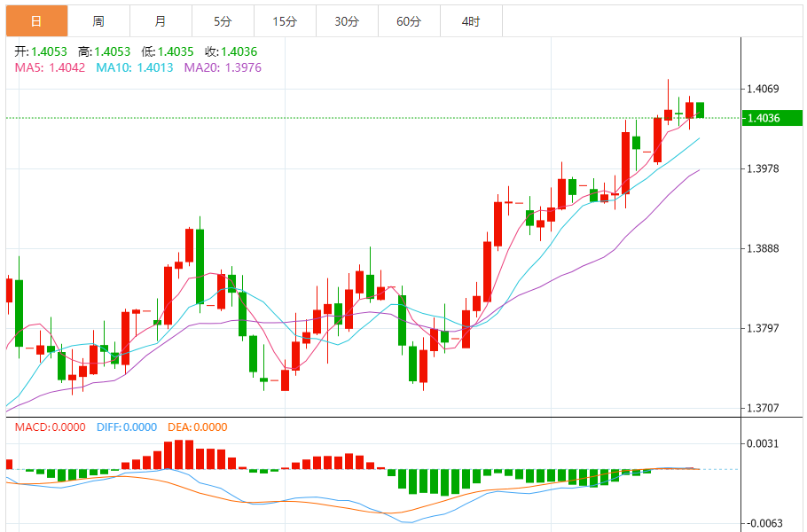Select the rightmost green candlestick
Viewport: 807px width, 532px height.
click(700, 110)
